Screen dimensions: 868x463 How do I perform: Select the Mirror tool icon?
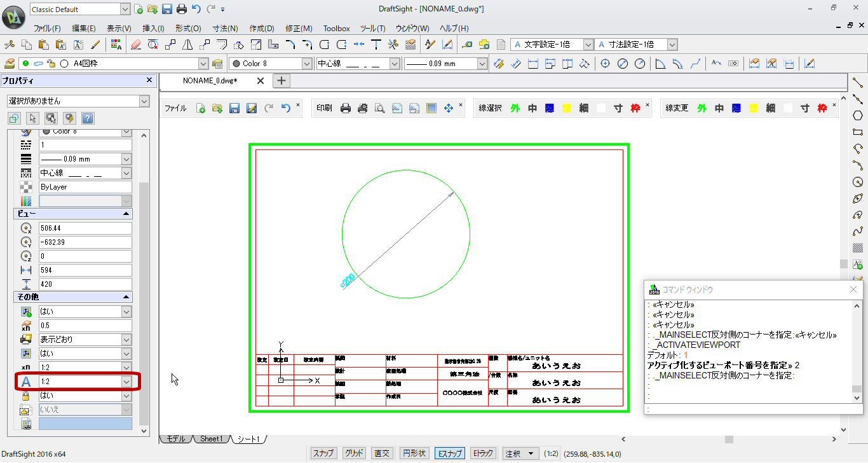[x=187, y=45]
